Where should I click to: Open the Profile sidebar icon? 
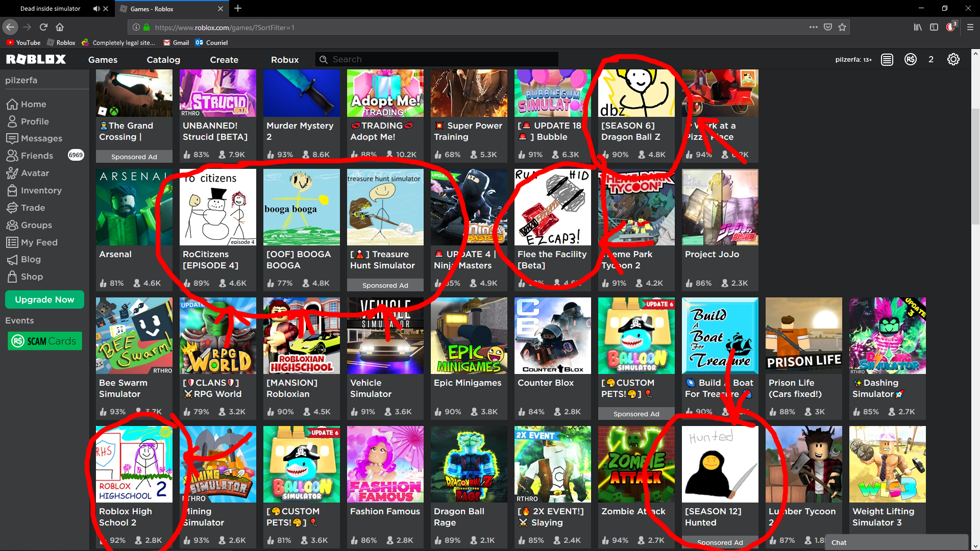pyautogui.click(x=12, y=121)
